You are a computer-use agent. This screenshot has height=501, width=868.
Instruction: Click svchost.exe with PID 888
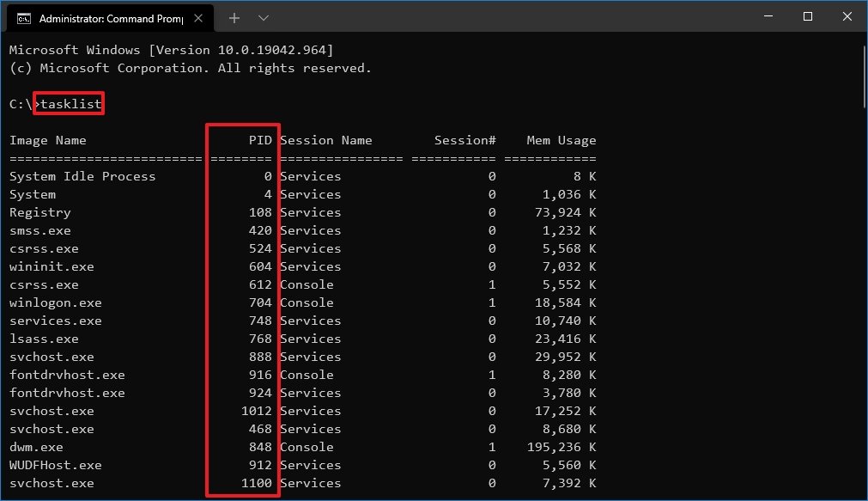(x=52, y=356)
